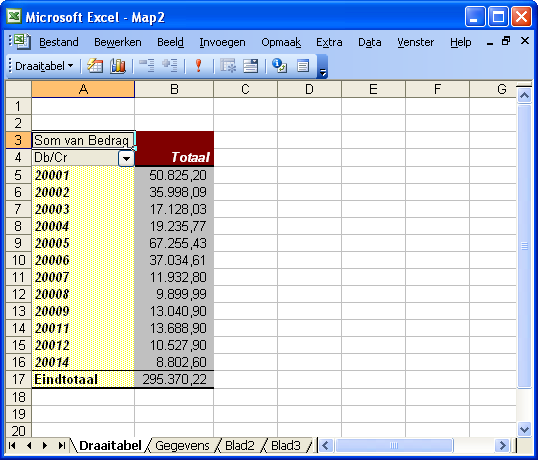
Task: Click the Chart Wizard icon
Action: (118, 66)
